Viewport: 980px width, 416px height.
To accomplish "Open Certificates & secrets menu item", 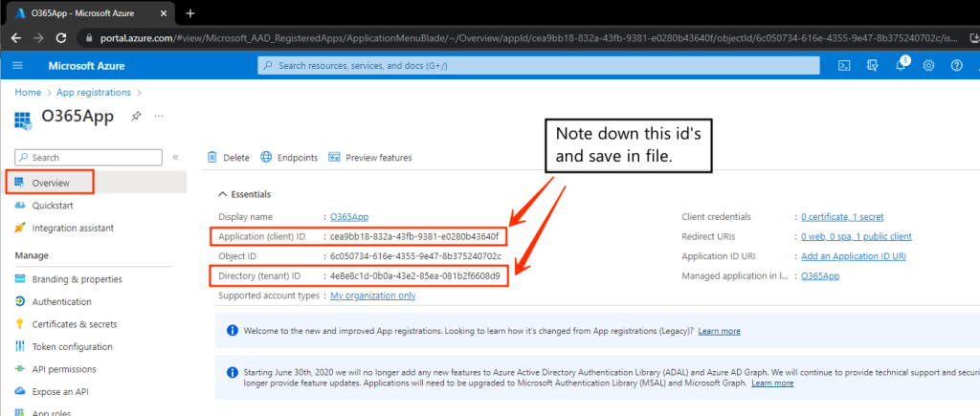I will [74, 323].
